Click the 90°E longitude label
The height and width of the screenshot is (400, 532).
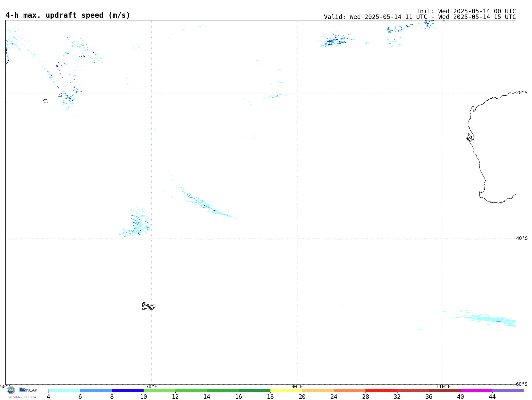[297, 386]
